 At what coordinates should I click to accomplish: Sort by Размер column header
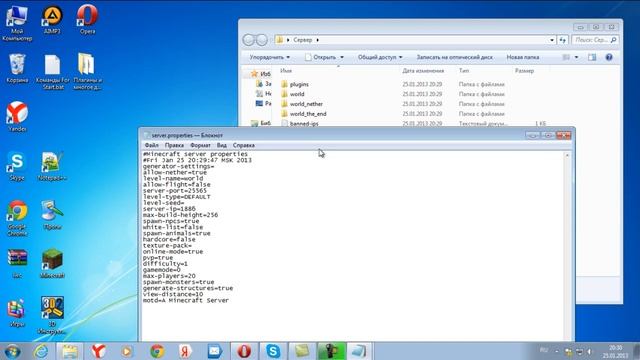click(x=524, y=71)
